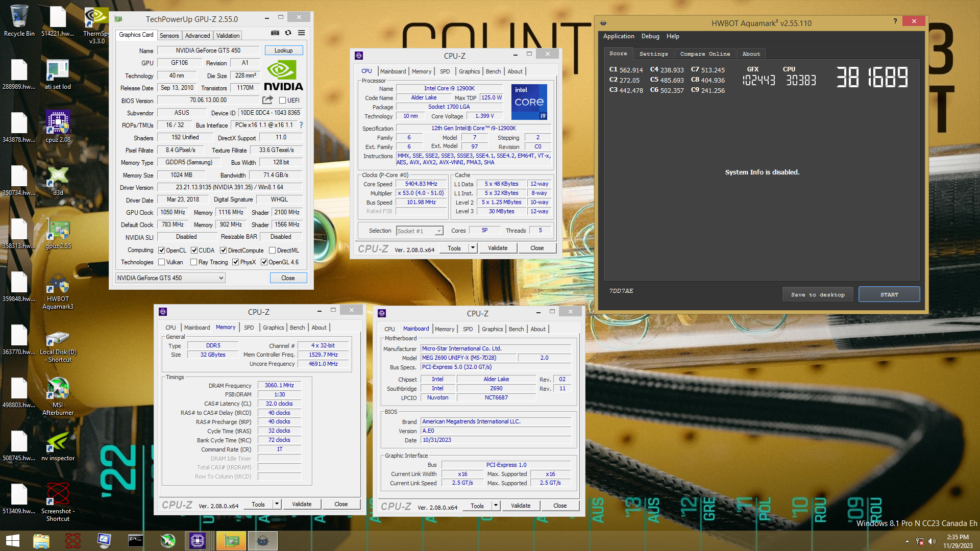Open the Screenshot shortcut on desktop
980x551 pixels.
(x=58, y=501)
